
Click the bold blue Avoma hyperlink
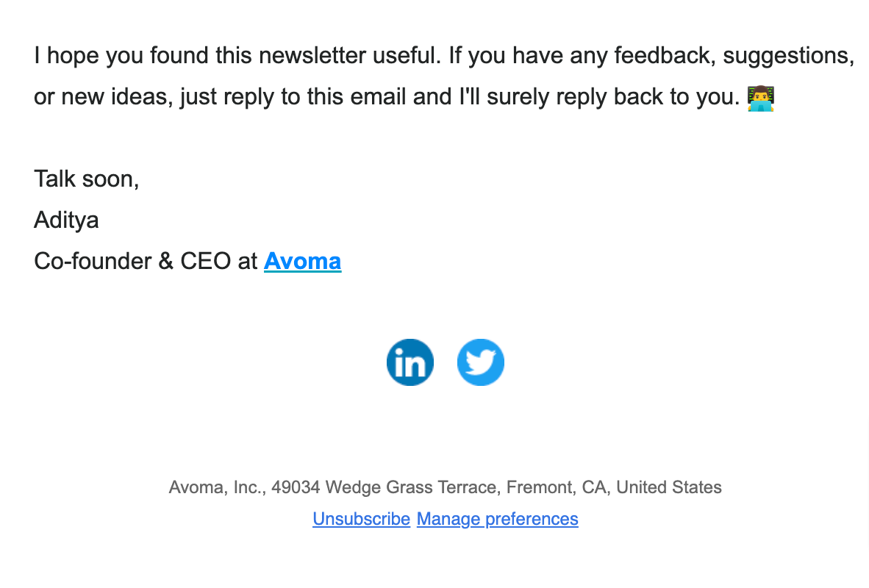coord(302,261)
